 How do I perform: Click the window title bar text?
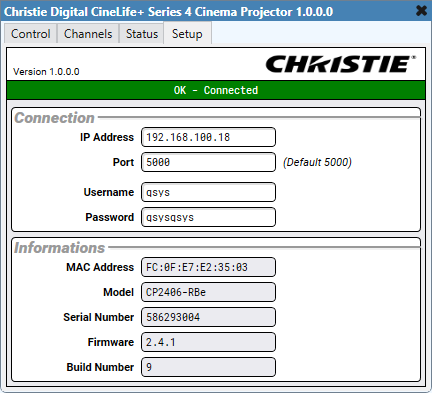tap(168, 12)
